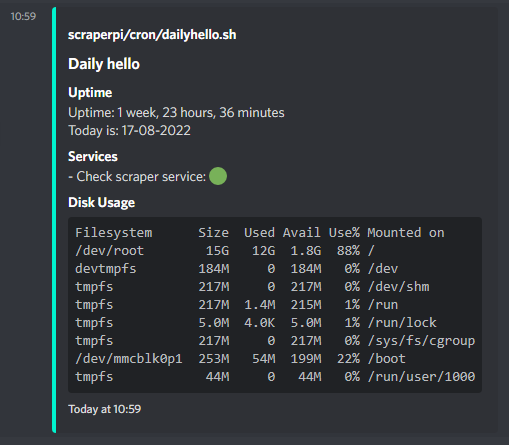Click the Mounted on column header
The image size is (509, 445).
pos(406,233)
